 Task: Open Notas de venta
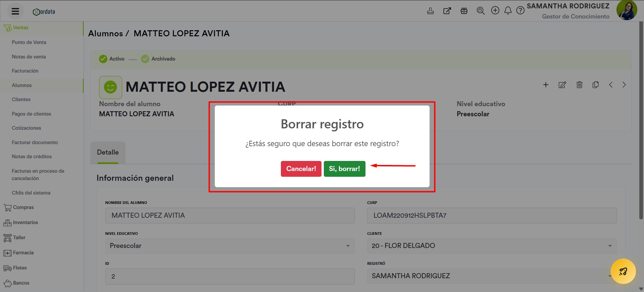coord(29,57)
